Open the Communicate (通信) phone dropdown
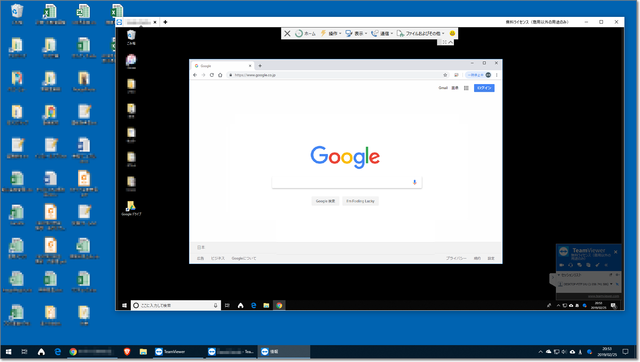Viewport: 640px width, 362px height. point(382,33)
